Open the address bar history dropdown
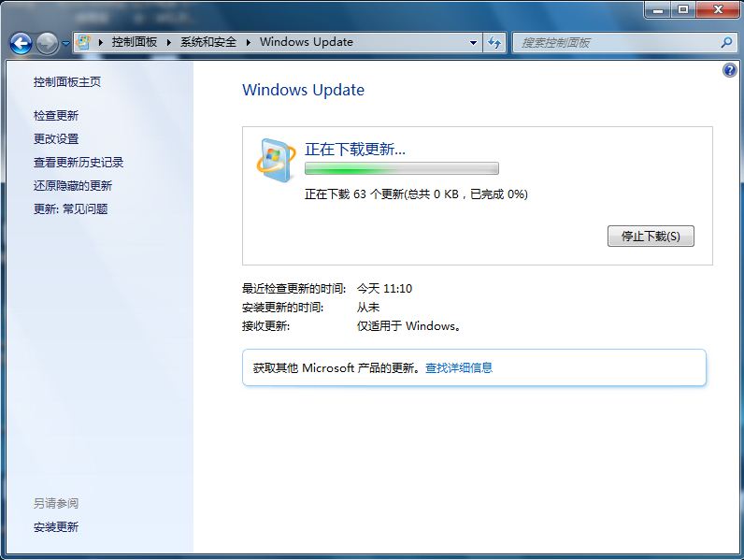Screen dimensions: 744x560 [473, 42]
